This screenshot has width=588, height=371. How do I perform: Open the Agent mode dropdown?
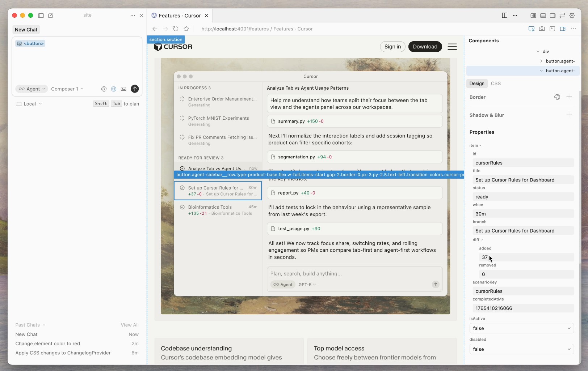(32, 89)
